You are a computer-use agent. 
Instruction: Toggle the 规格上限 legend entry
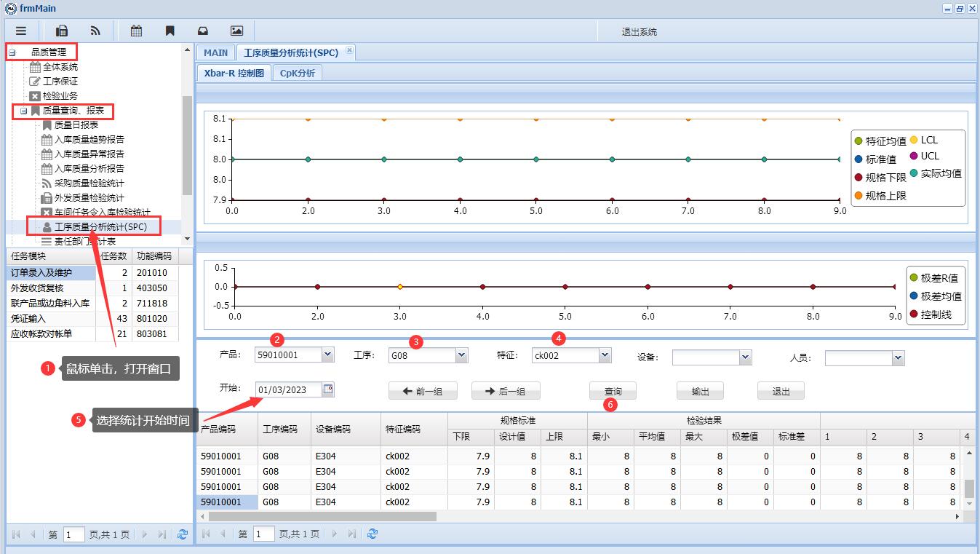(x=880, y=196)
